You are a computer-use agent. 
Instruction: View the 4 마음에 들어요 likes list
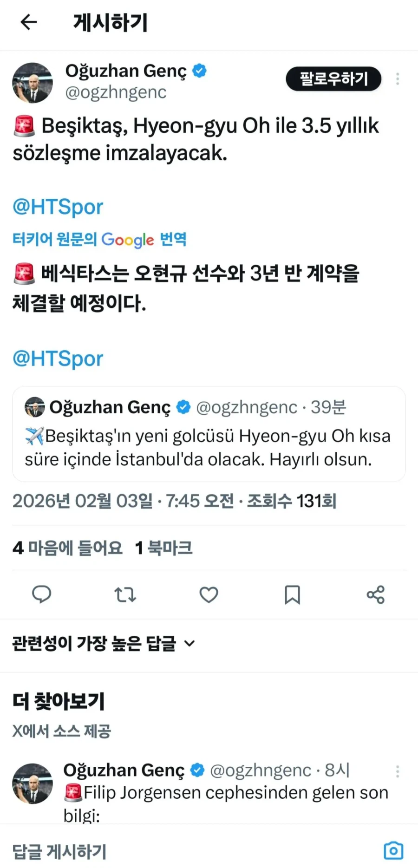point(67,548)
